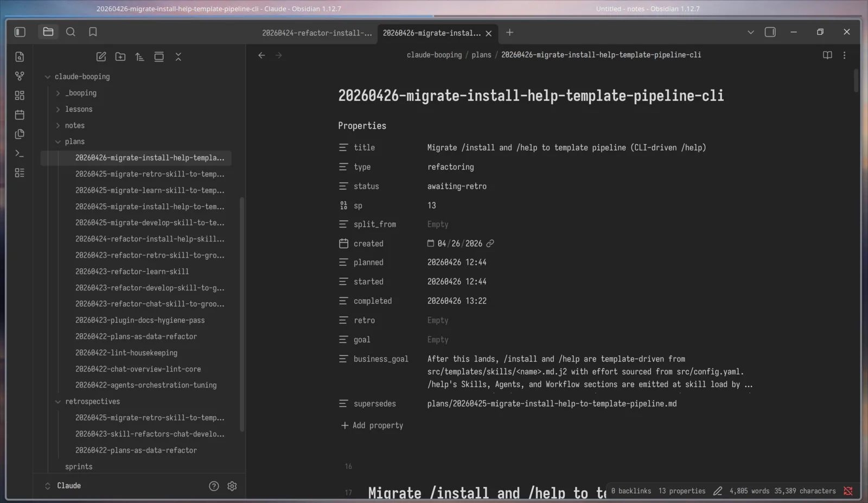
Task: Expand the notes folder
Action: coord(58,126)
